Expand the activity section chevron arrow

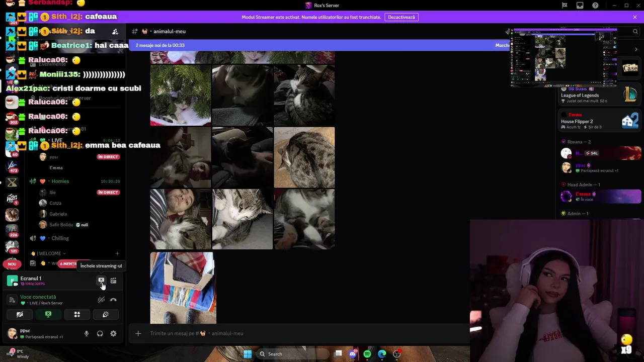coord(636,49)
